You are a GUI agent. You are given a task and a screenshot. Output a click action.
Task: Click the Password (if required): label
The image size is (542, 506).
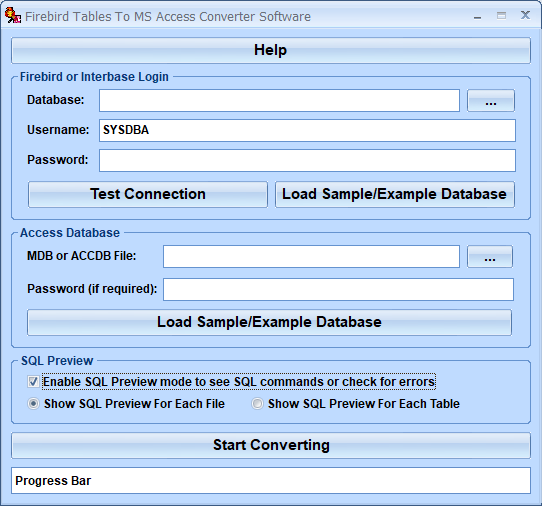click(92, 289)
